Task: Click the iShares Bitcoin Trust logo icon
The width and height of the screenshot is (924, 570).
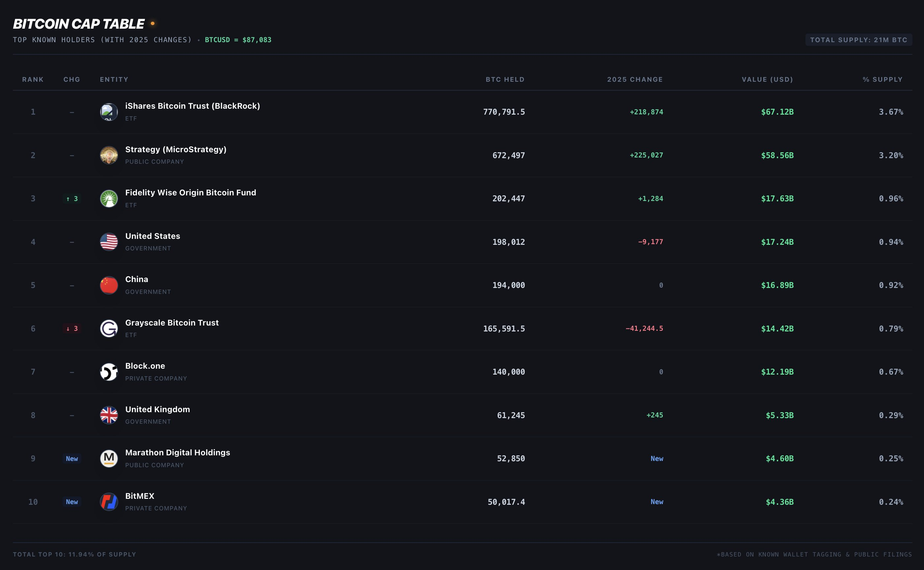Action: (x=109, y=112)
